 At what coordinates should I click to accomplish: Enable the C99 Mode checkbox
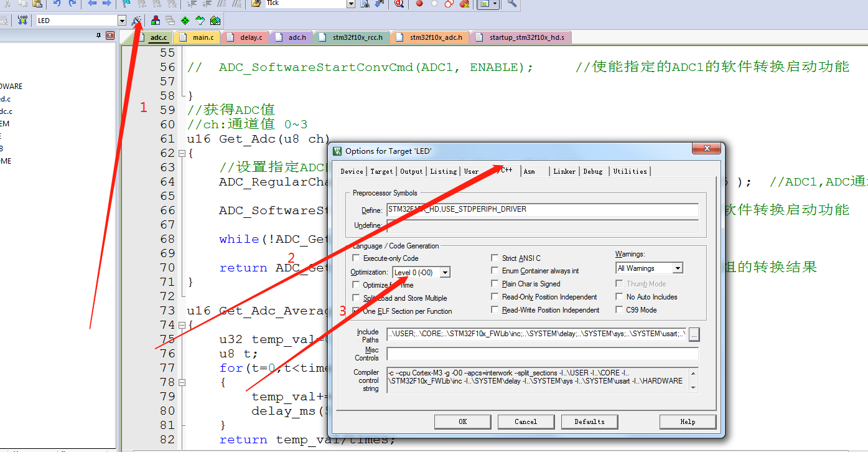tap(619, 309)
